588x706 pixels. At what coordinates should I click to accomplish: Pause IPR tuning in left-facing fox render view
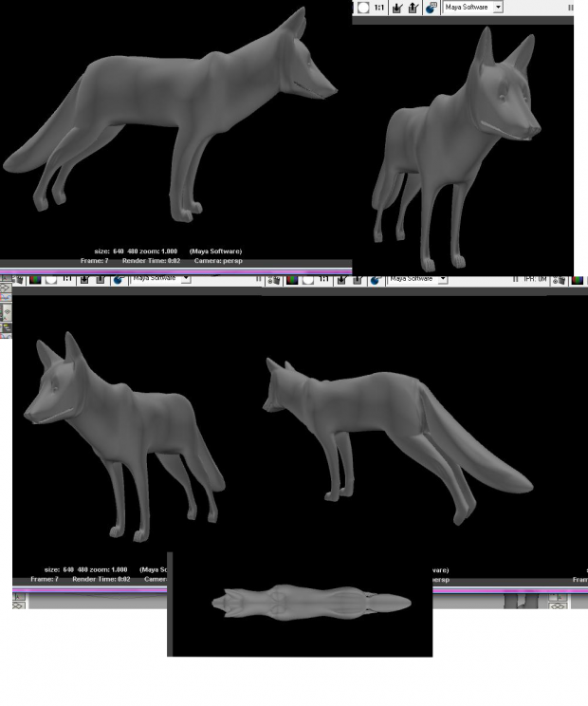coord(259,279)
